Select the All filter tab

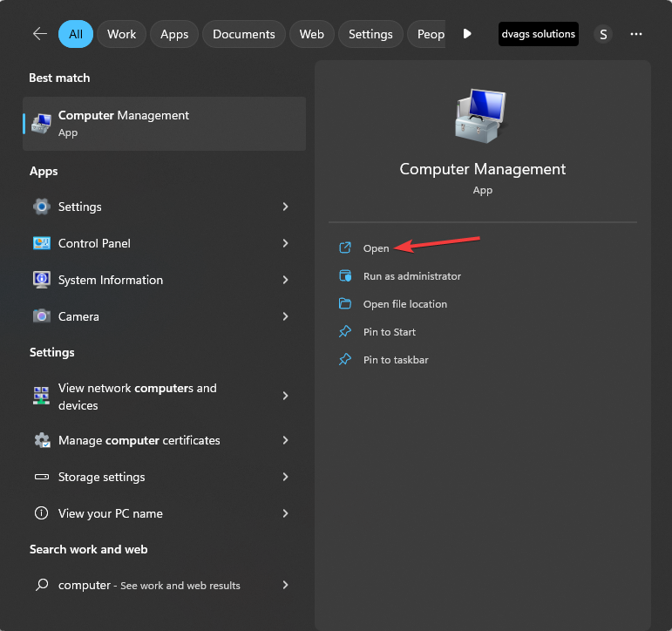(x=76, y=34)
